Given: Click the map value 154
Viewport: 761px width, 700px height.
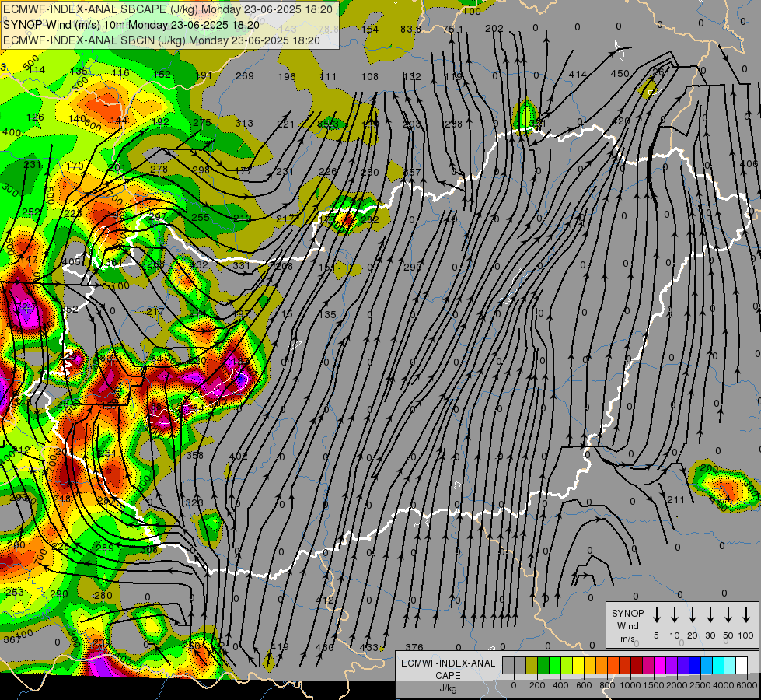Looking at the screenshot, I should click(x=370, y=29).
